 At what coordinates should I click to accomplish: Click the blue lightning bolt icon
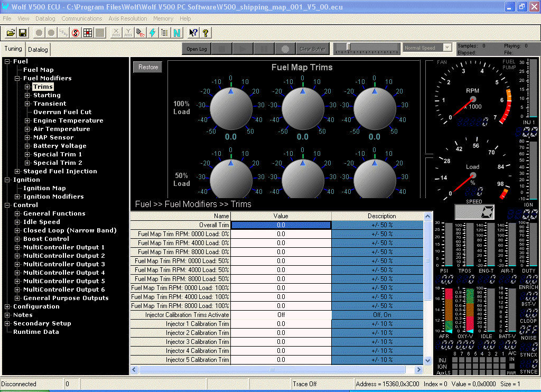click(x=152, y=33)
